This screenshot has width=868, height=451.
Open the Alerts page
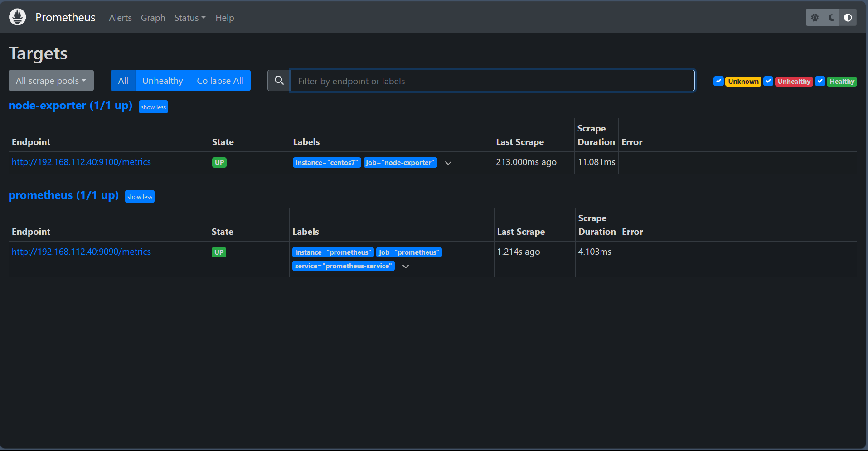click(120, 18)
